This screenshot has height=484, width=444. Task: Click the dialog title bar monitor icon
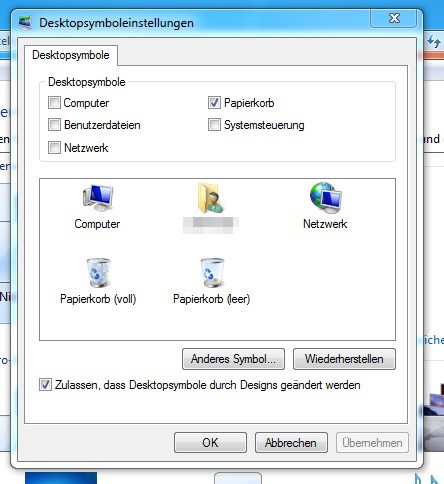pyautogui.click(x=25, y=23)
